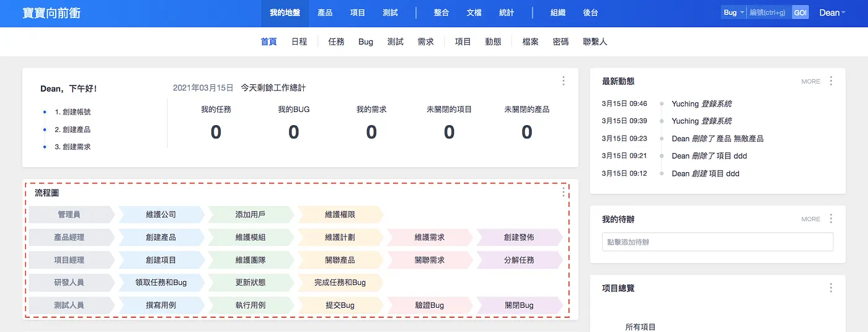The height and width of the screenshot is (332, 868).
Task: Click the 維護權限 flow step
Action: tap(340, 214)
